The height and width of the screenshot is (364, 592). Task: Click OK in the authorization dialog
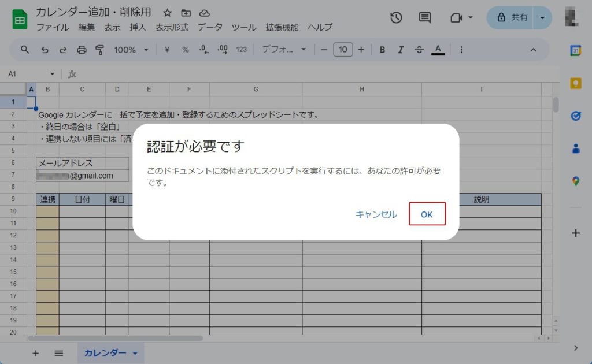[x=427, y=214]
